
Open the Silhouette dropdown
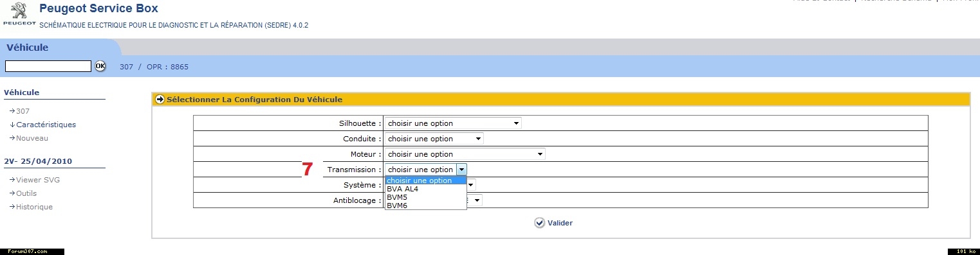(x=452, y=123)
